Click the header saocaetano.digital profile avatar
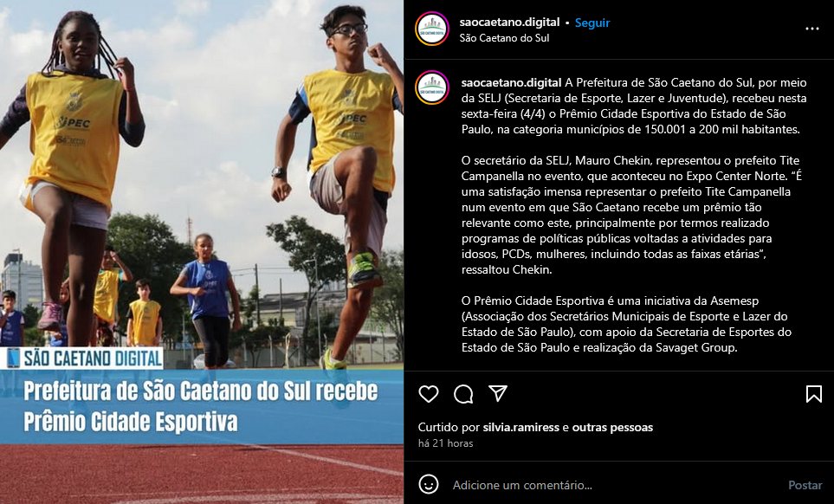Viewport: 834px width, 504px height. pos(432,29)
